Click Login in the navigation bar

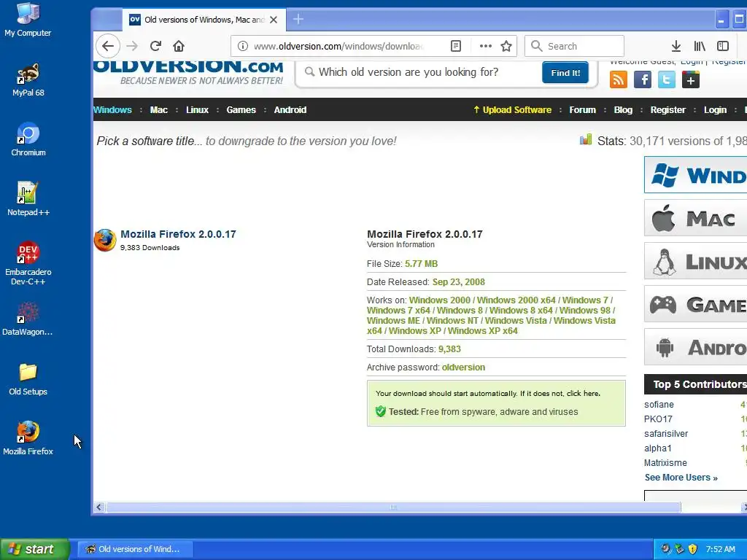715,110
